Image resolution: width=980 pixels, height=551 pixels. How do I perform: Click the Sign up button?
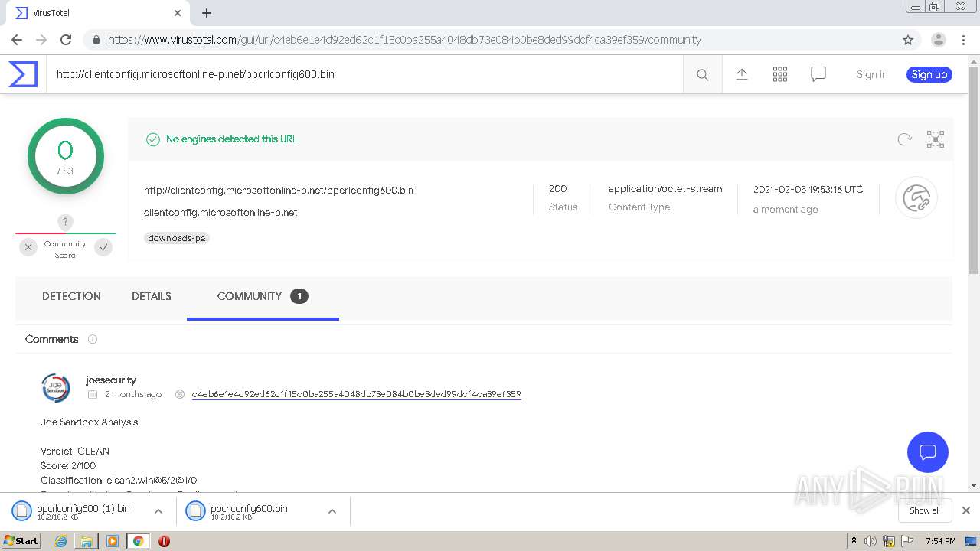[929, 74]
